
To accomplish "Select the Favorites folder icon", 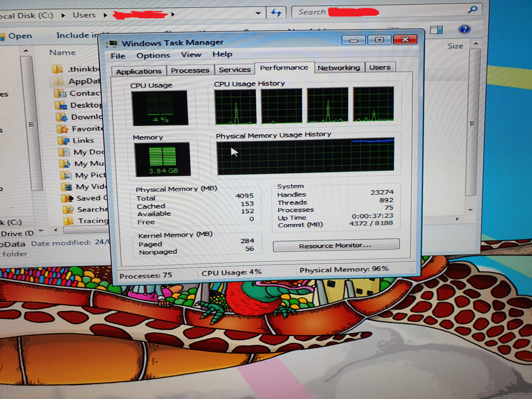I will (63, 129).
